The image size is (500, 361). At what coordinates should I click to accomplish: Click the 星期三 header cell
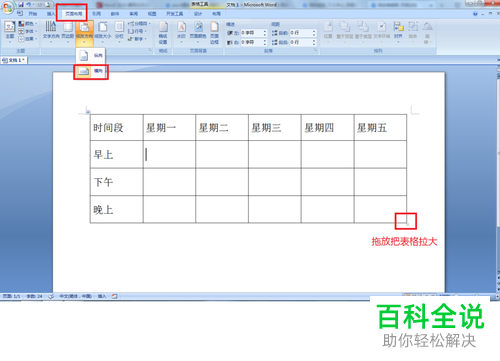pos(275,127)
